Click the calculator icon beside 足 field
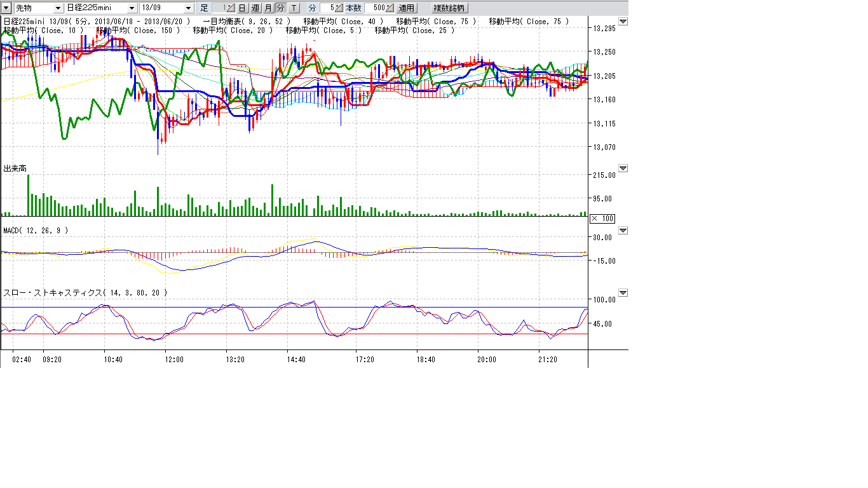Image resolution: width=868 pixels, height=488 pixels. [231, 8]
